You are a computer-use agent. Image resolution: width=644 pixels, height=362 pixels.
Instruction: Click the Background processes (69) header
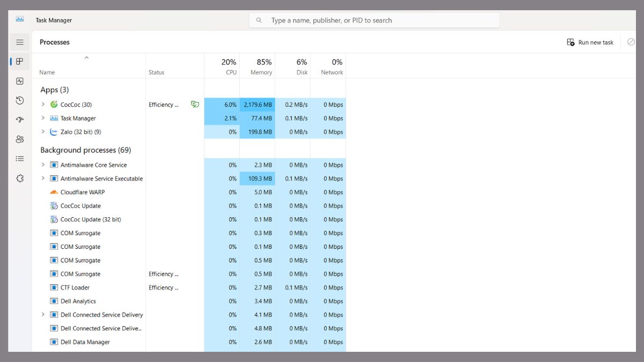tap(85, 150)
